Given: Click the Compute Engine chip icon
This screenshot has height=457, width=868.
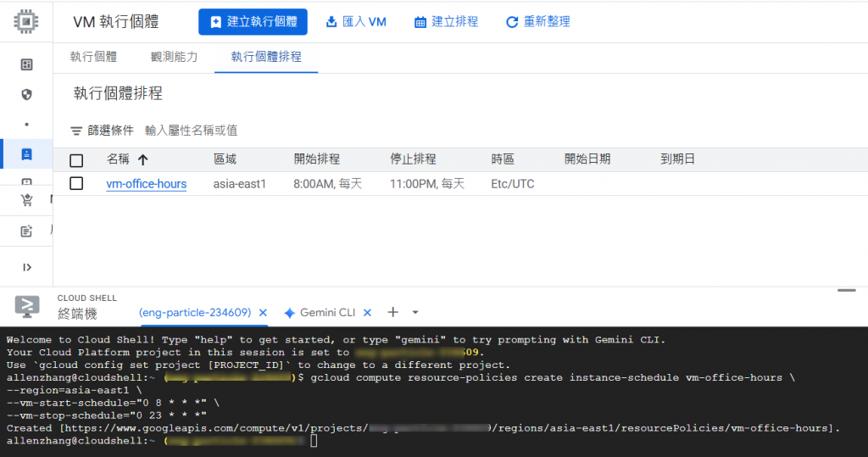Looking at the screenshot, I should click(26, 21).
